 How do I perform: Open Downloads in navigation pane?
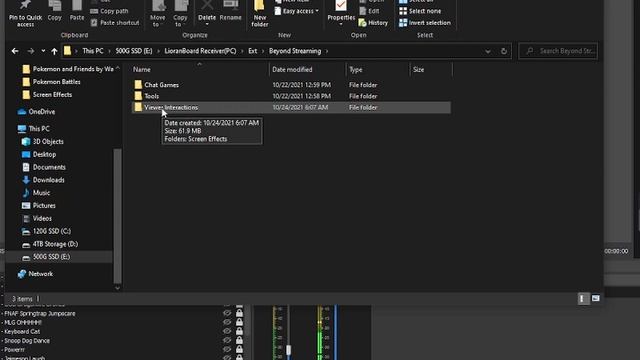(44, 180)
